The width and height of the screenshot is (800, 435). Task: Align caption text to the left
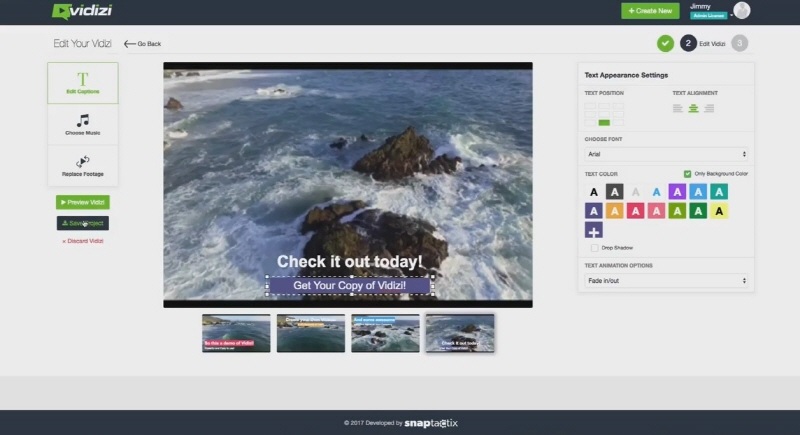tap(678, 108)
